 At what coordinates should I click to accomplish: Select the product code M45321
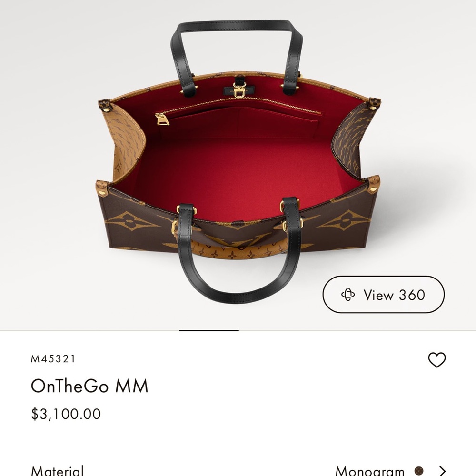click(x=53, y=359)
